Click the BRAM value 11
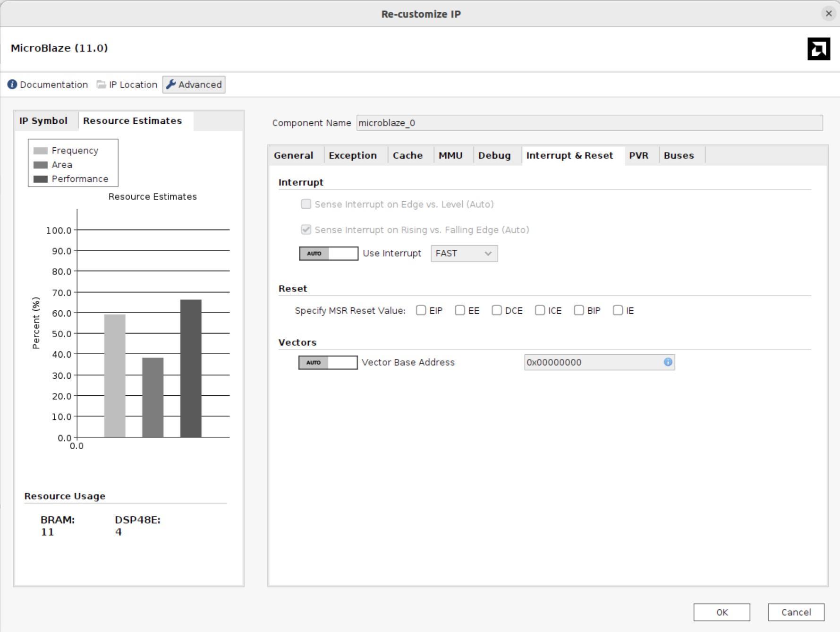840x632 pixels. pyautogui.click(x=47, y=532)
